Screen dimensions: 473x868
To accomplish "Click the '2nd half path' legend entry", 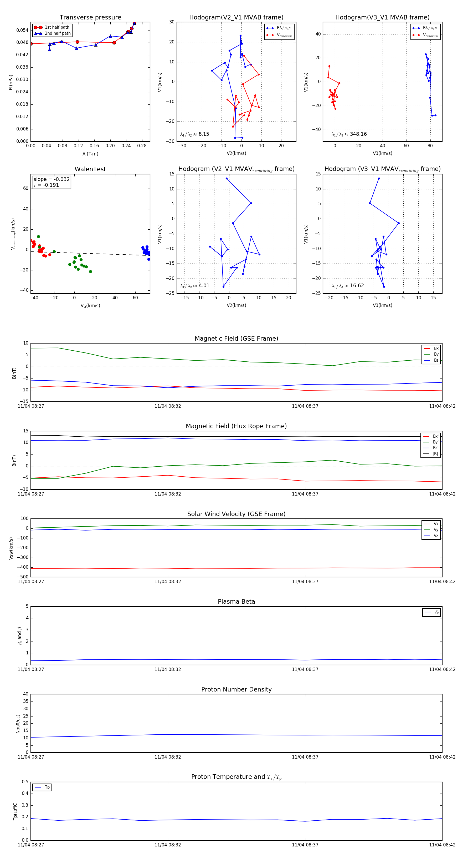I will (x=53, y=33).
